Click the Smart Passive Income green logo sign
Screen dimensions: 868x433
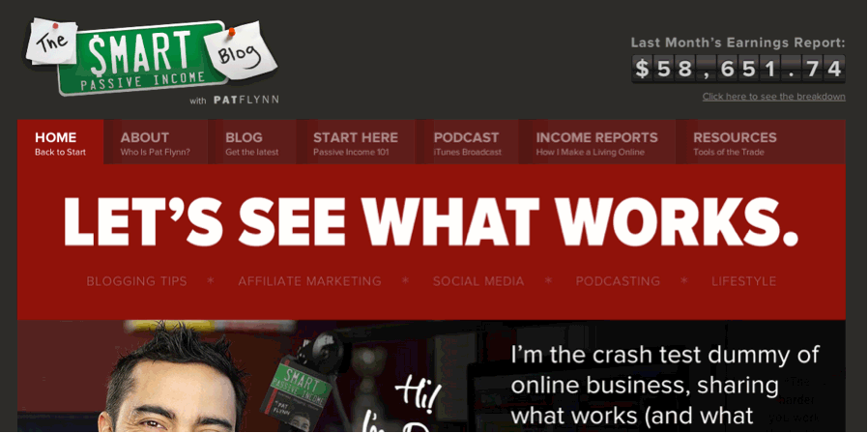click(142, 61)
